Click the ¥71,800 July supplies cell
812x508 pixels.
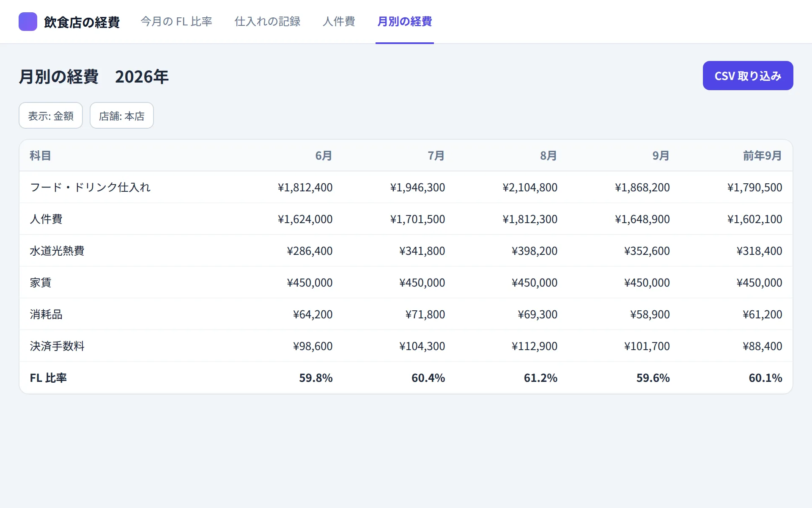pos(425,315)
